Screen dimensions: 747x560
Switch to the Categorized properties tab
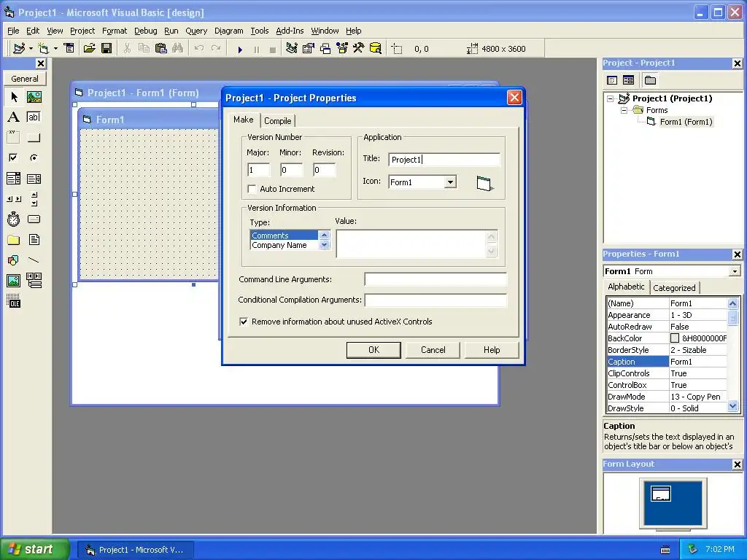click(x=674, y=287)
